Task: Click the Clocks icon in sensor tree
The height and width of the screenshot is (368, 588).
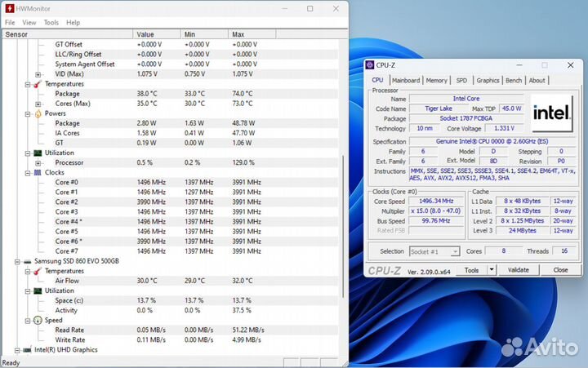Action: (x=38, y=172)
